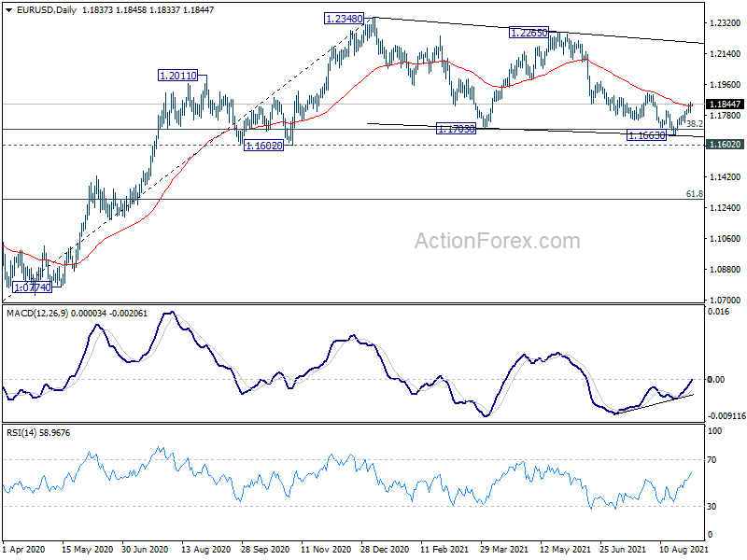Click the -0.009116 MACD scale value

click(726, 415)
